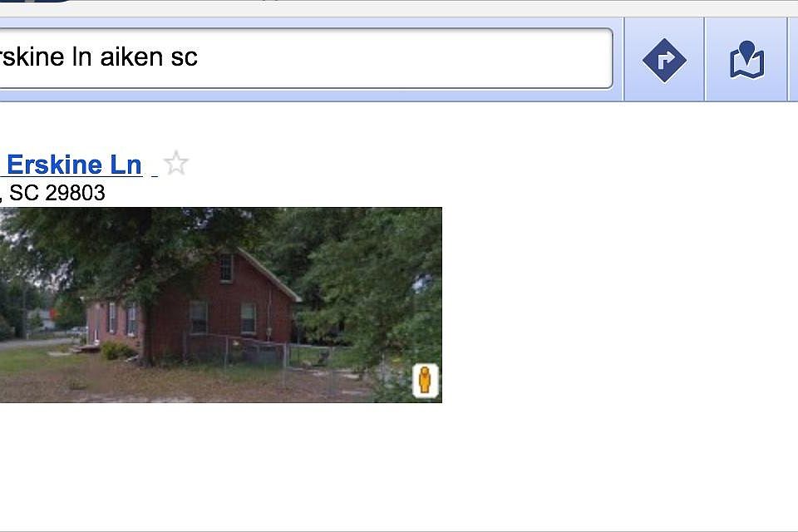The height and width of the screenshot is (532, 798).
Task: Click the blue toolbar button with turn arrow
Action: (664, 60)
